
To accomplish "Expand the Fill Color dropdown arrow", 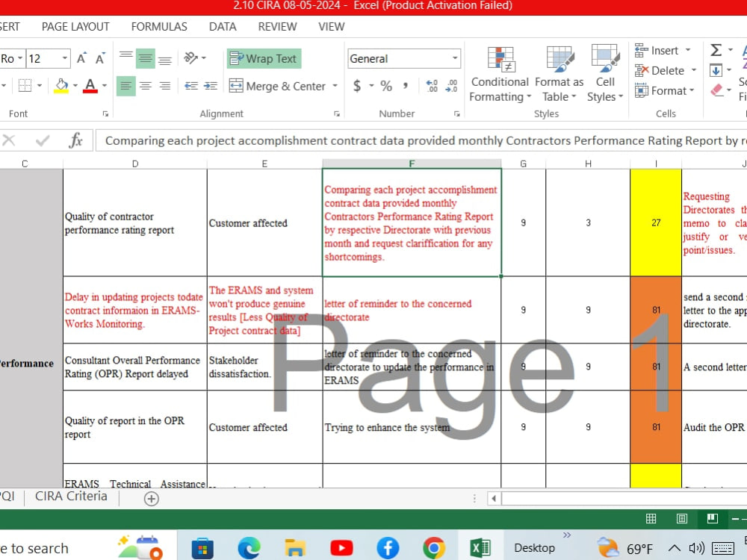I will click(75, 86).
